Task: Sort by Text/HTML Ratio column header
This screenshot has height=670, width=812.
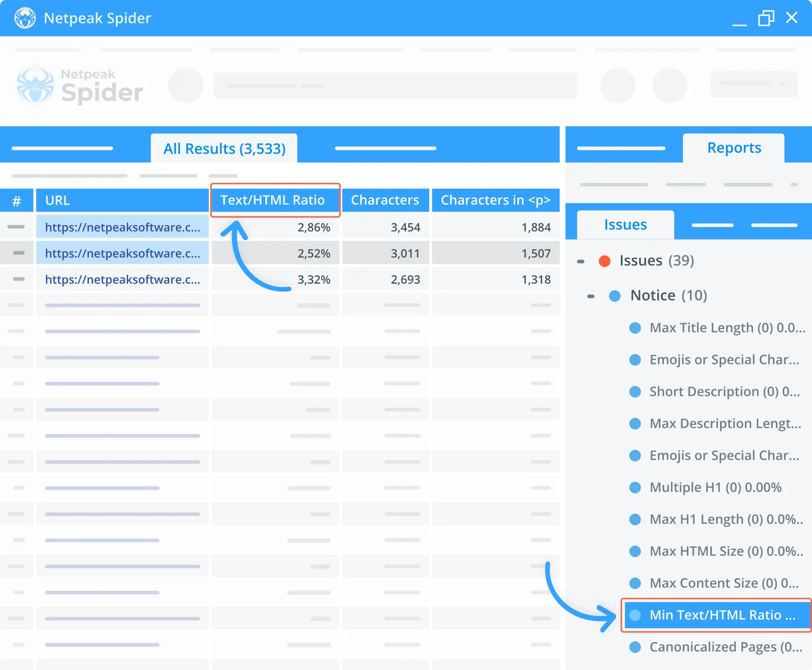Action: click(x=276, y=200)
